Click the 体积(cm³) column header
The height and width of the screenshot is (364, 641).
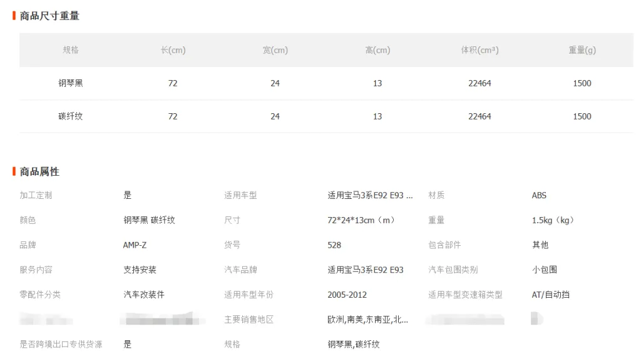pos(479,50)
